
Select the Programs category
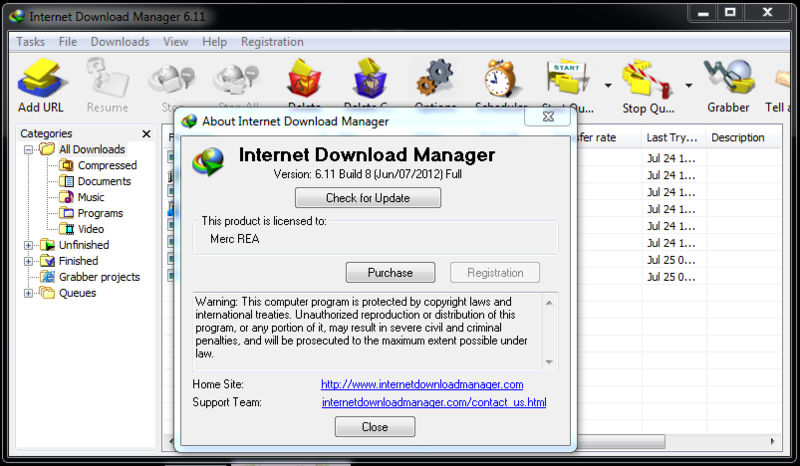coord(100,213)
